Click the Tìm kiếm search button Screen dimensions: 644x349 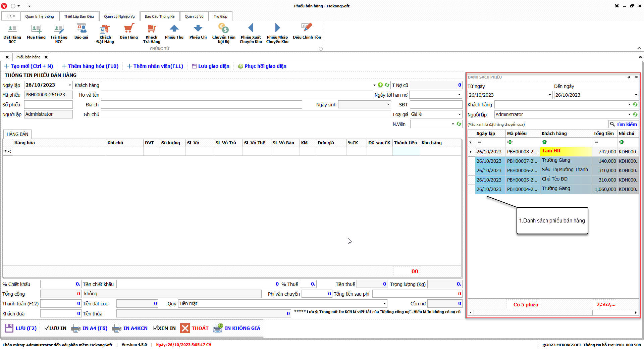point(623,124)
